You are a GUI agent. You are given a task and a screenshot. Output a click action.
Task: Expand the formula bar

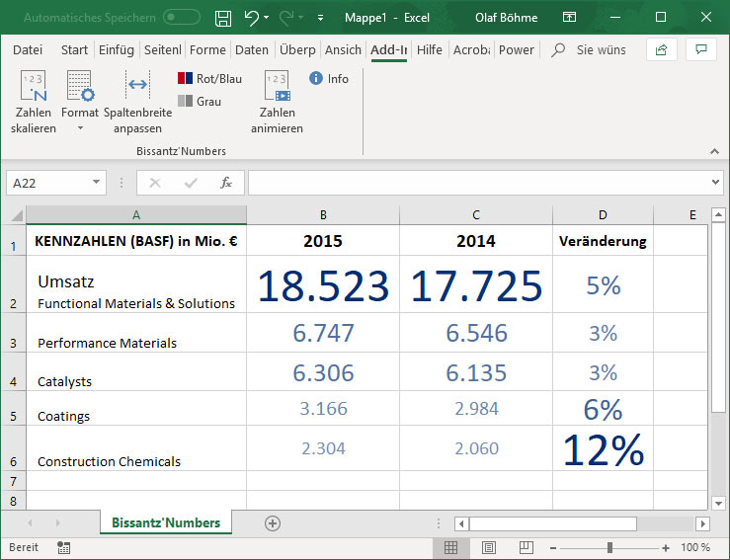click(x=716, y=183)
